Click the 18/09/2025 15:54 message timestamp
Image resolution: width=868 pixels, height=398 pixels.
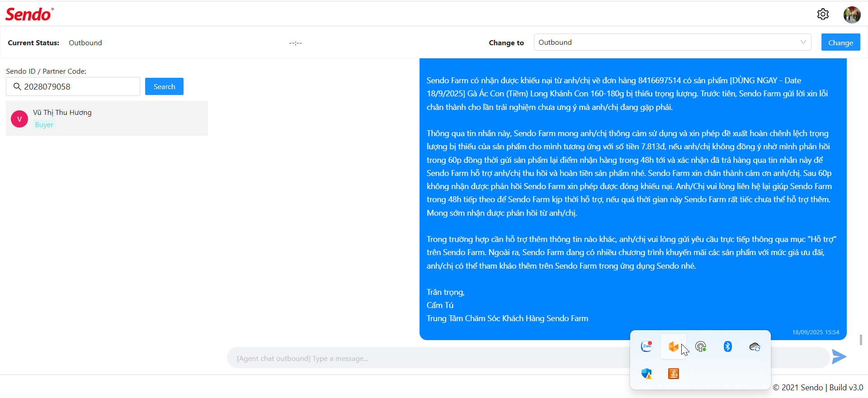816,332
